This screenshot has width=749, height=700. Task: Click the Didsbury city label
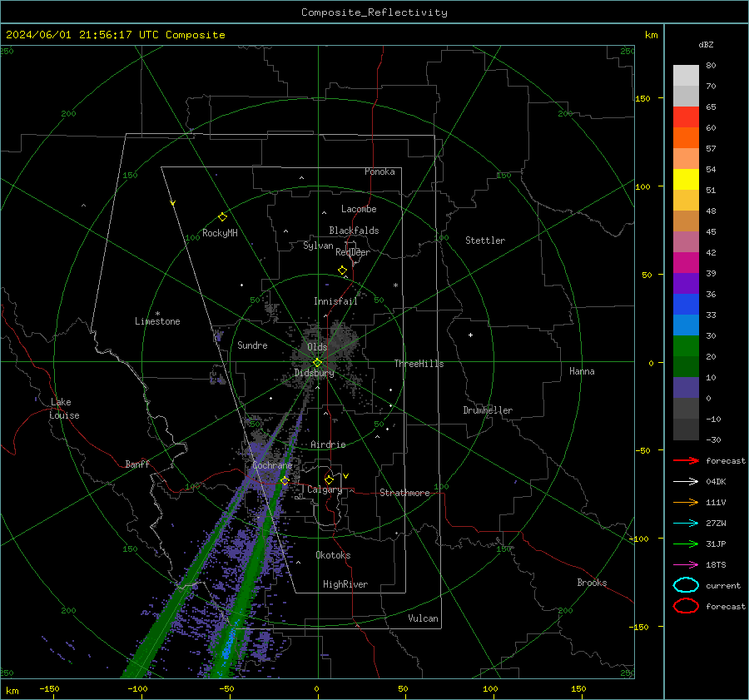click(314, 373)
